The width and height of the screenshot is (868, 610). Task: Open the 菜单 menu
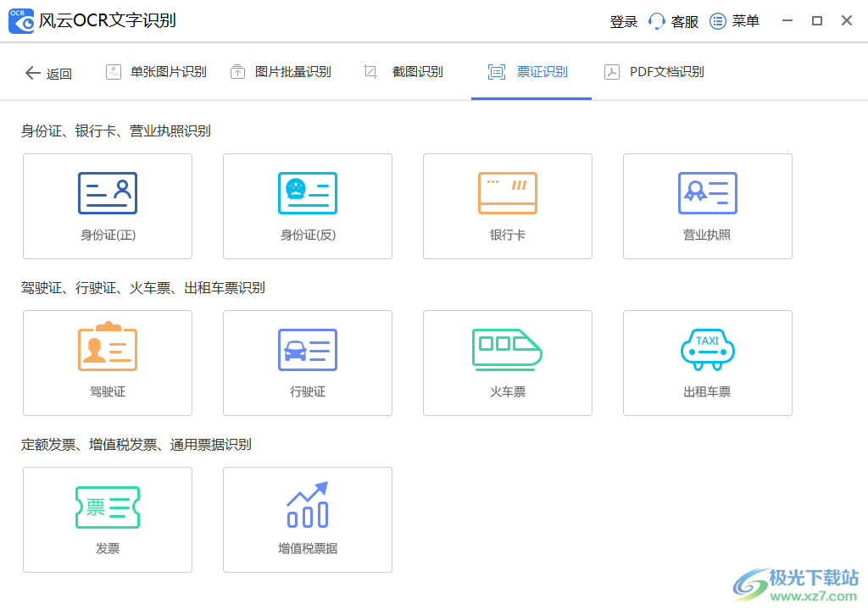tap(746, 21)
